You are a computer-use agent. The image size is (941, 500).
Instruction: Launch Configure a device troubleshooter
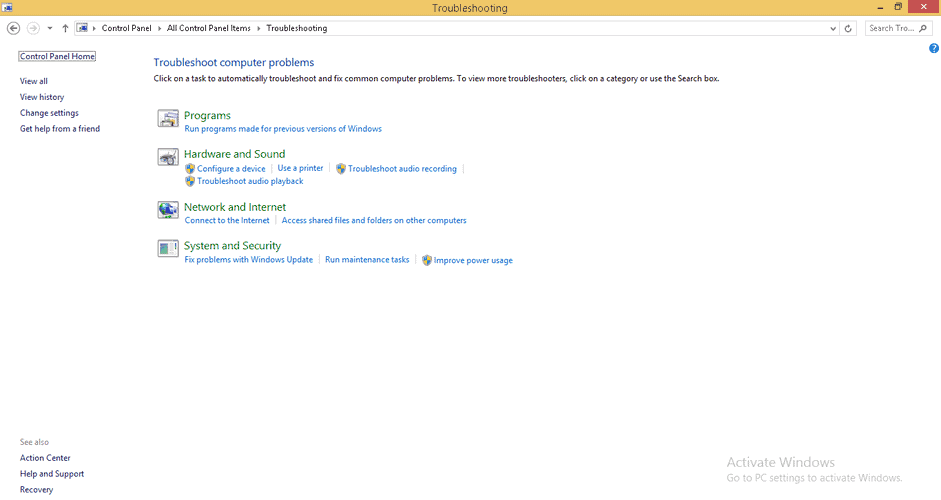coord(231,169)
